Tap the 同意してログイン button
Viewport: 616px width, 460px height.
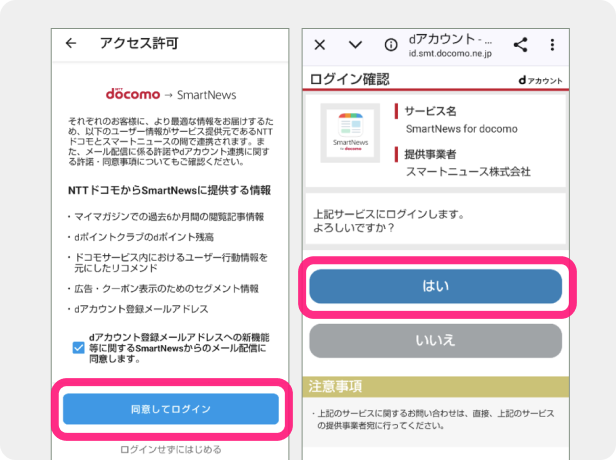pyautogui.click(x=171, y=409)
